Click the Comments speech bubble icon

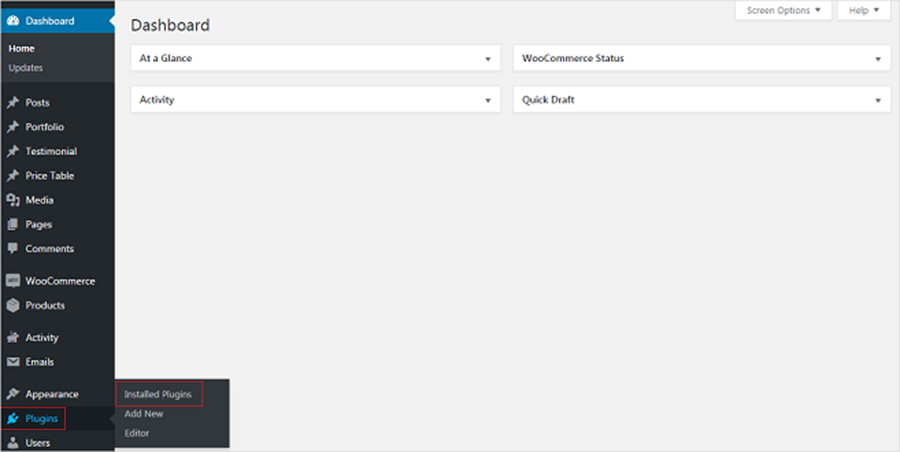pos(13,249)
